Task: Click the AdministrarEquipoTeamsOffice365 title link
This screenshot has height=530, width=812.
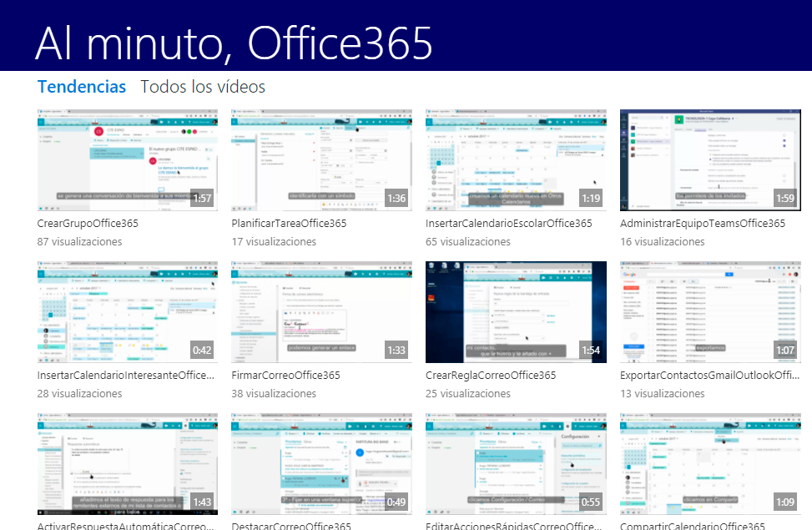Action: [x=703, y=224]
